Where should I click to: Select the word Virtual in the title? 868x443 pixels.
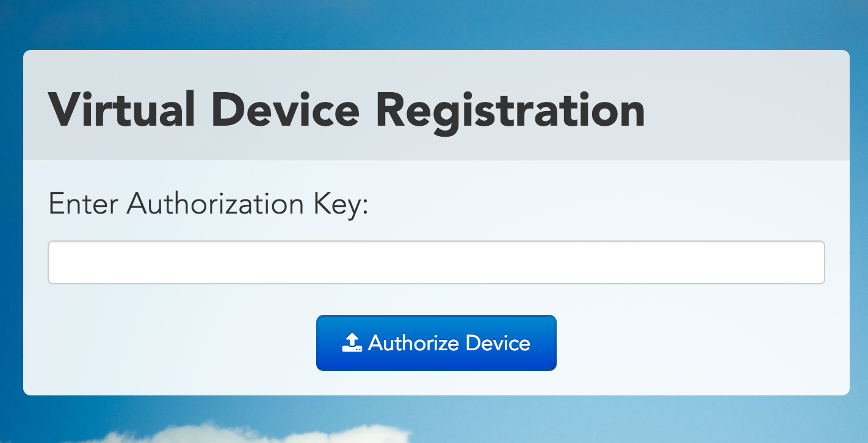coord(122,110)
